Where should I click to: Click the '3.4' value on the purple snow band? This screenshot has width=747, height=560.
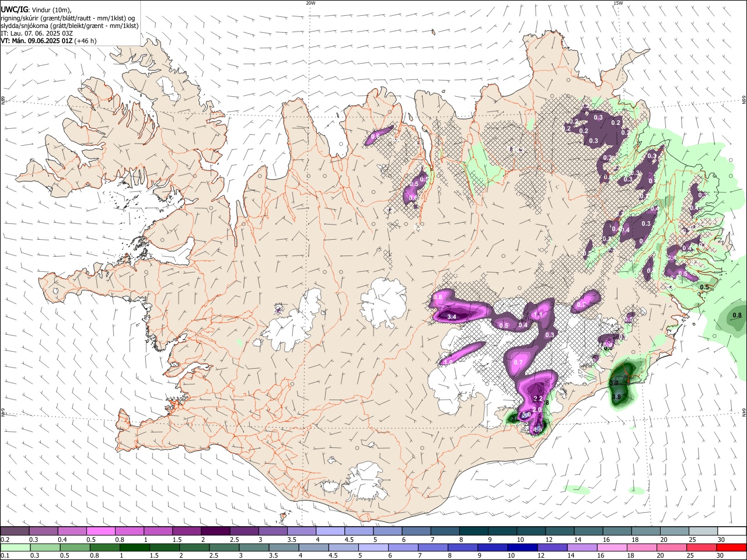(x=451, y=317)
